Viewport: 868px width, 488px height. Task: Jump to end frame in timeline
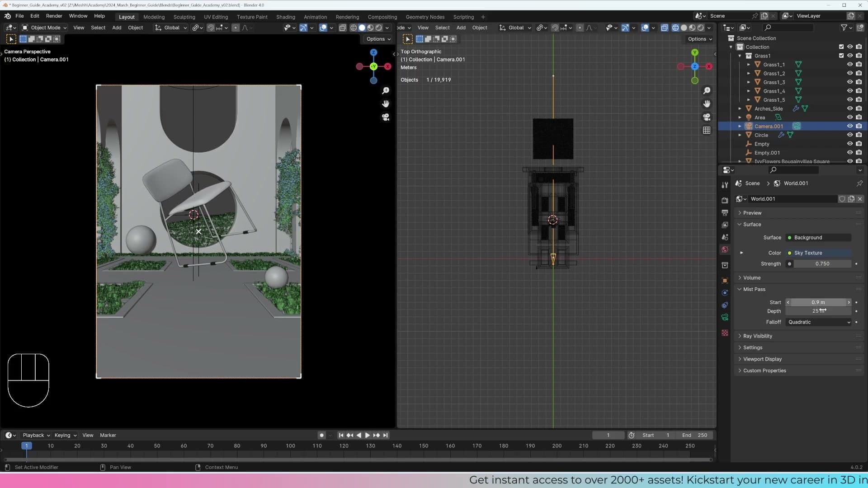tap(385, 435)
